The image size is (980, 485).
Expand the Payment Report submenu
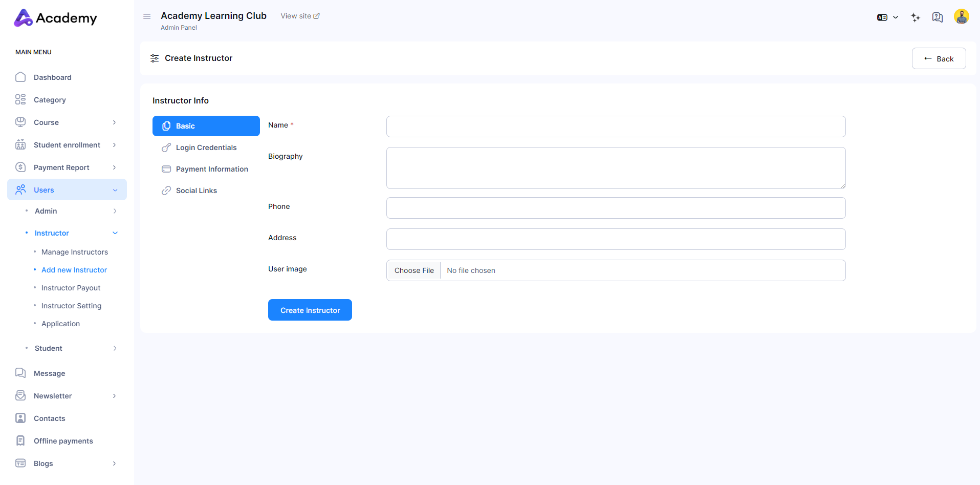pyautogui.click(x=114, y=167)
